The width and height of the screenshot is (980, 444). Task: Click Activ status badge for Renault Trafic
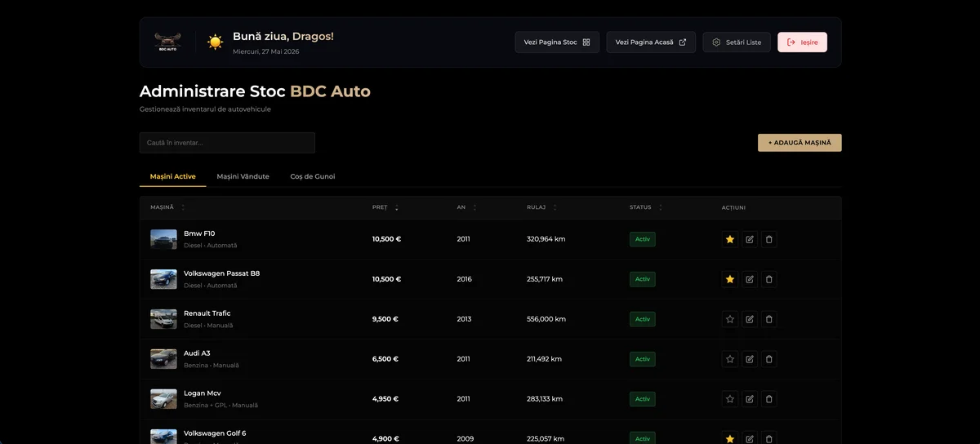[x=643, y=319]
